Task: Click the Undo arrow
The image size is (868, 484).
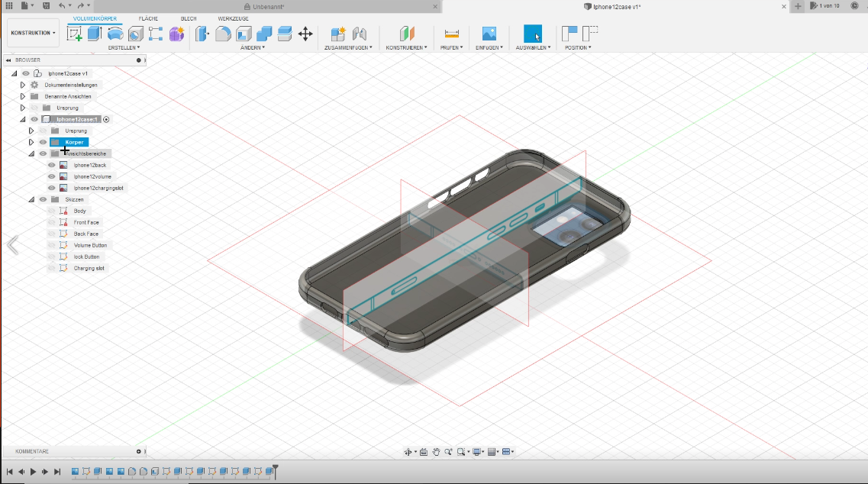Action: point(62,5)
